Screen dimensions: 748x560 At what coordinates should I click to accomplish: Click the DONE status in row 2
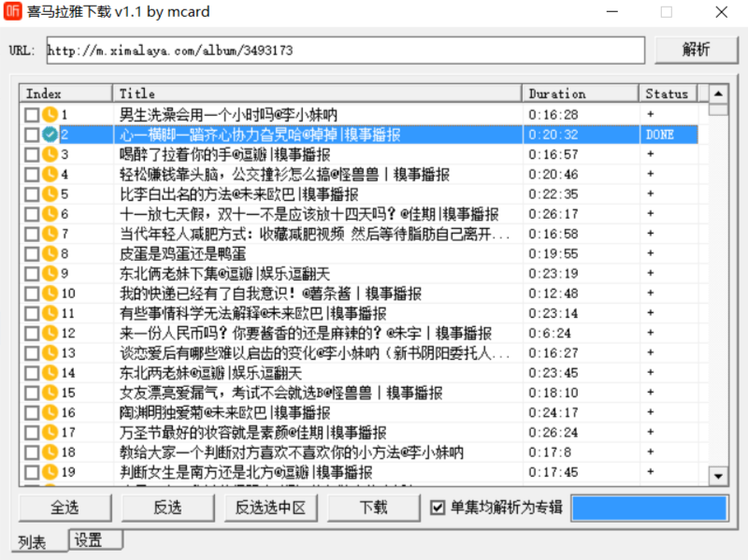click(660, 135)
